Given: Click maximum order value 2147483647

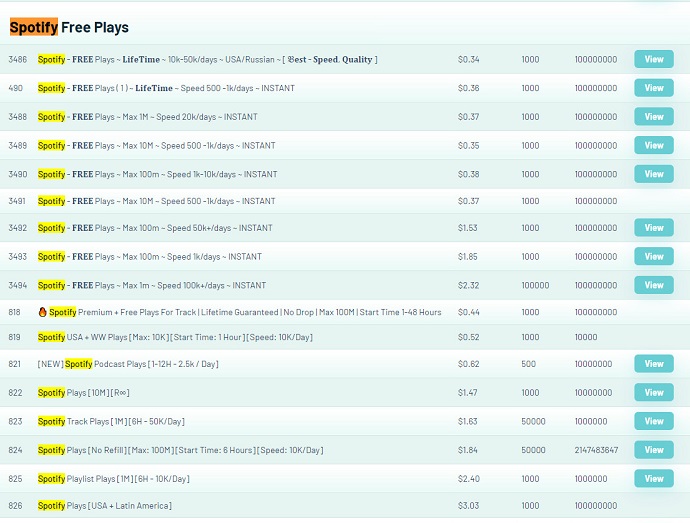Looking at the screenshot, I should [x=596, y=450].
